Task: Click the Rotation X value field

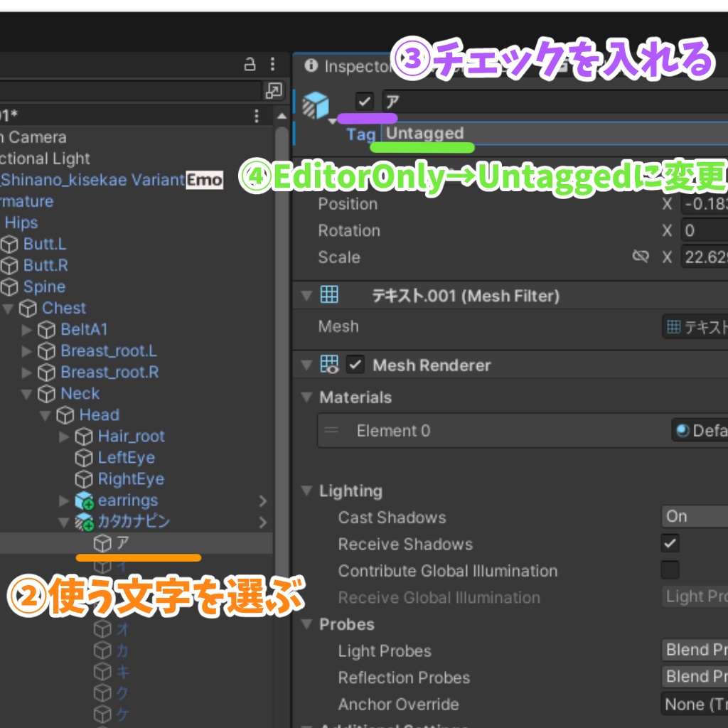Action: (x=705, y=230)
